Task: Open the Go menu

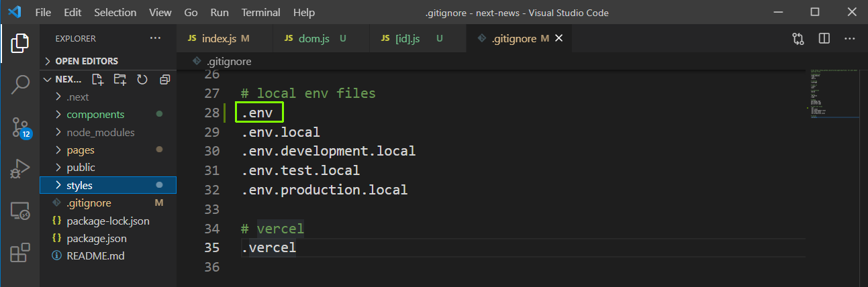Action: [x=191, y=13]
